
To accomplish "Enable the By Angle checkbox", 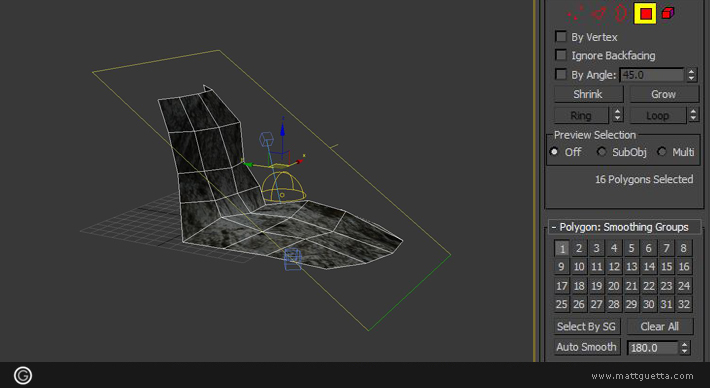I will (561, 74).
